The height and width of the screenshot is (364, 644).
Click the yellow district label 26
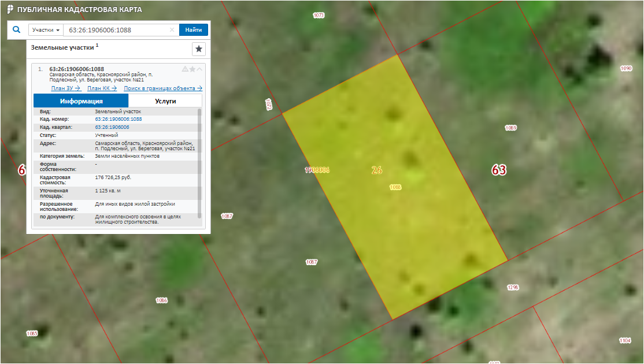tap(376, 170)
